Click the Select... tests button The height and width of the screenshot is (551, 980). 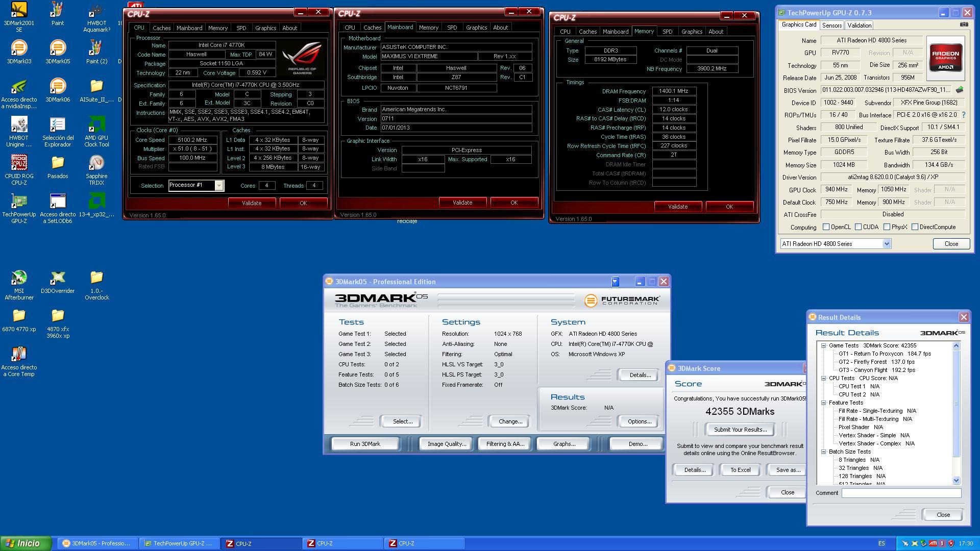403,421
